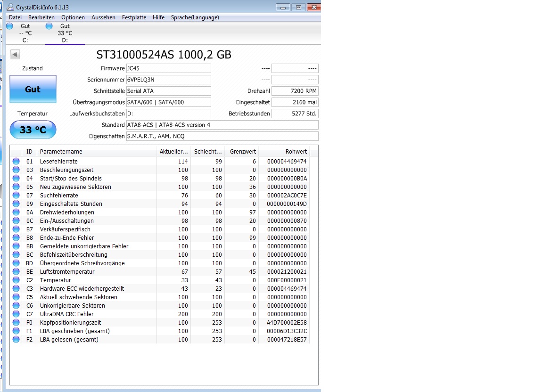Click the ST31000524AS 1000,2 GB heading

click(x=164, y=54)
